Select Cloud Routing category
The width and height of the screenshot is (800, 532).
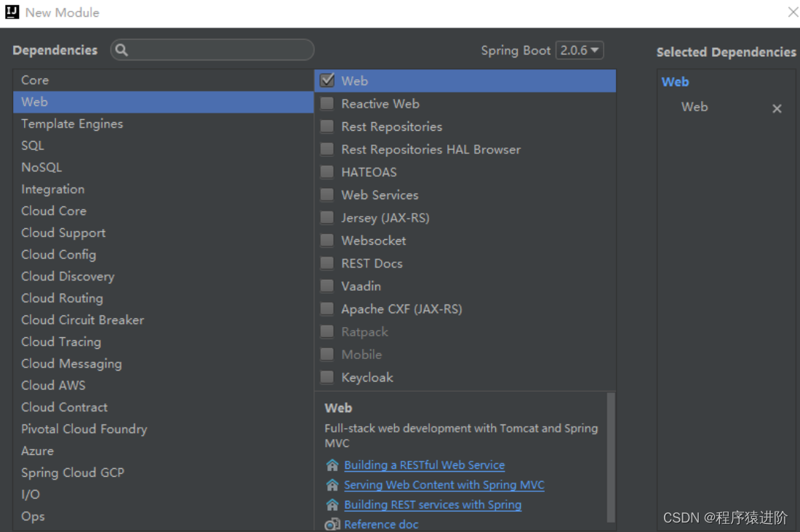click(163, 299)
